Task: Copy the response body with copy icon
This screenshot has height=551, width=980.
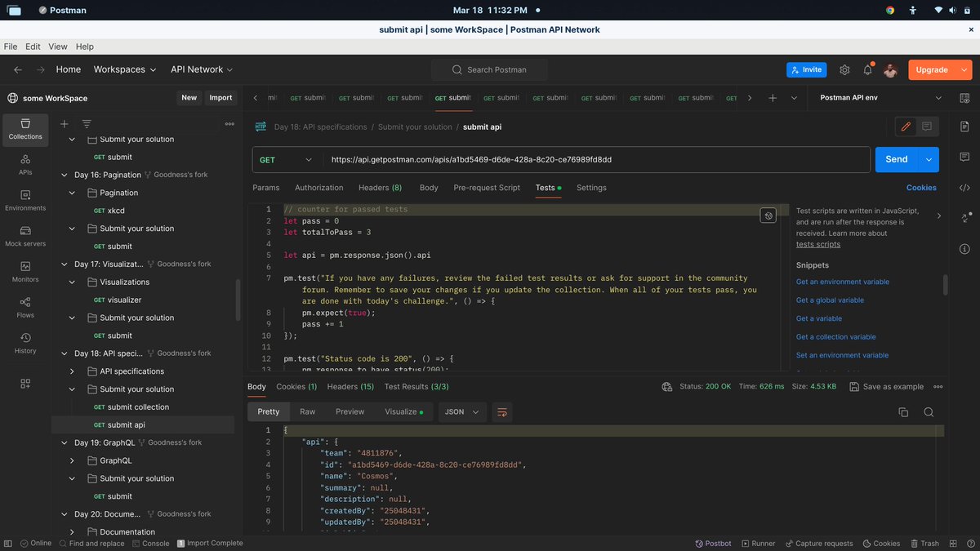Action: [903, 412]
